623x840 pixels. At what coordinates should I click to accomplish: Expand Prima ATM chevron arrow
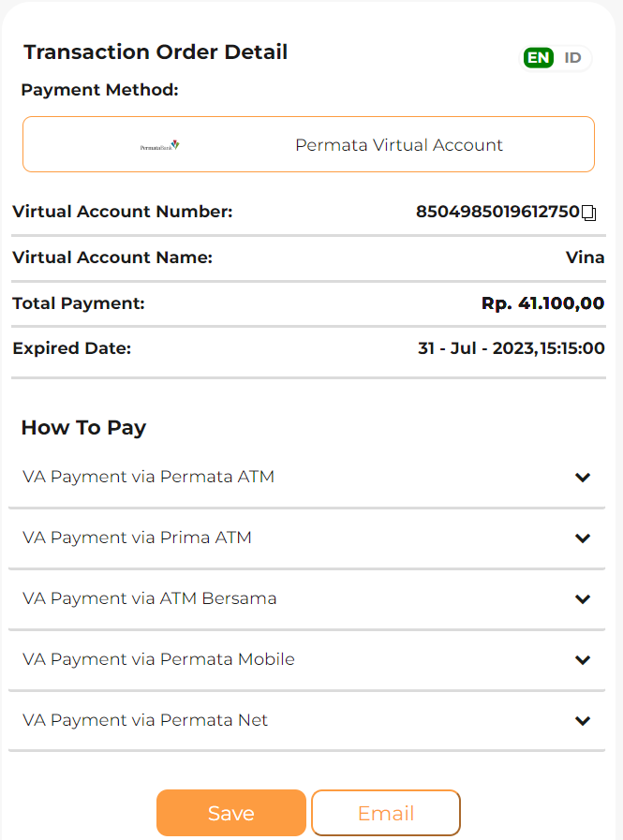tap(583, 538)
